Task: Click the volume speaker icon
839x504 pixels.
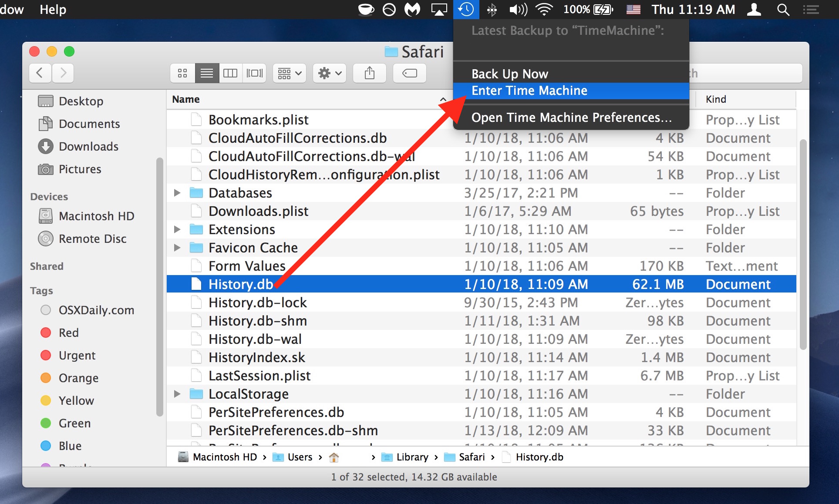Action: tap(518, 9)
